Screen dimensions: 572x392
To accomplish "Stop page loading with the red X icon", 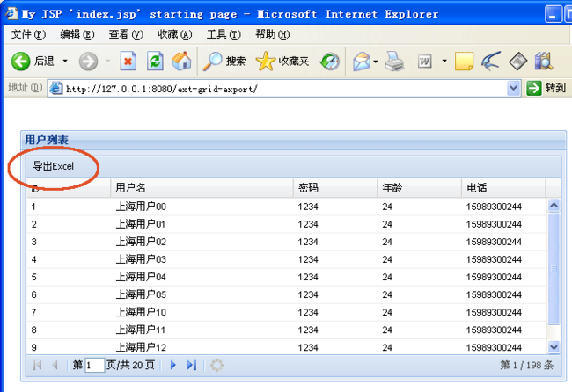I will (x=128, y=61).
